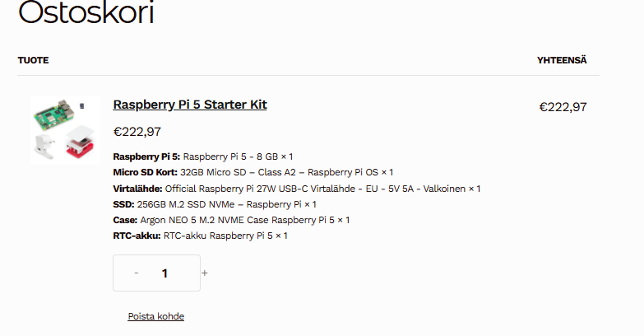644x336 pixels.
Task: Click the total price in the Yhteensä column
Action: pyautogui.click(x=563, y=106)
